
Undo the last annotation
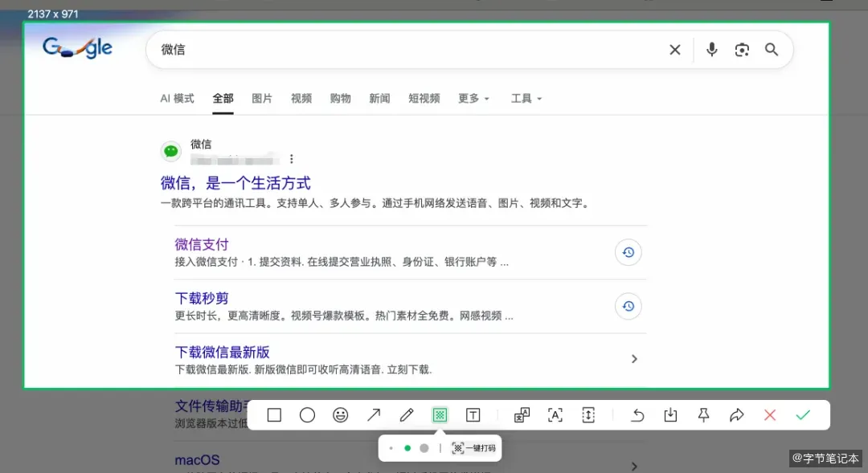click(x=637, y=415)
